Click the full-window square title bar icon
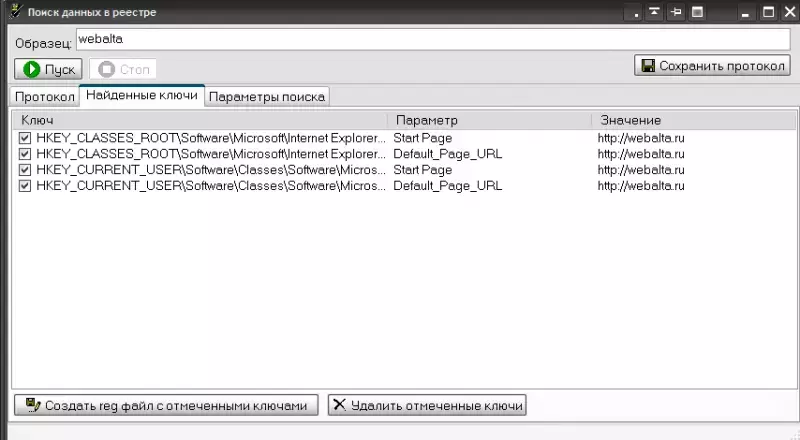The image size is (800, 440). tap(697, 12)
